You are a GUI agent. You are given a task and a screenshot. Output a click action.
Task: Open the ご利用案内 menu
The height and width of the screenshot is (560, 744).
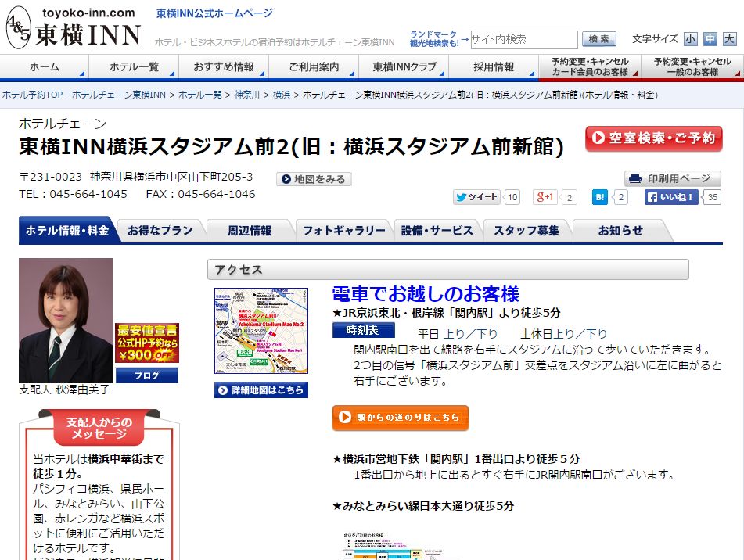point(314,66)
